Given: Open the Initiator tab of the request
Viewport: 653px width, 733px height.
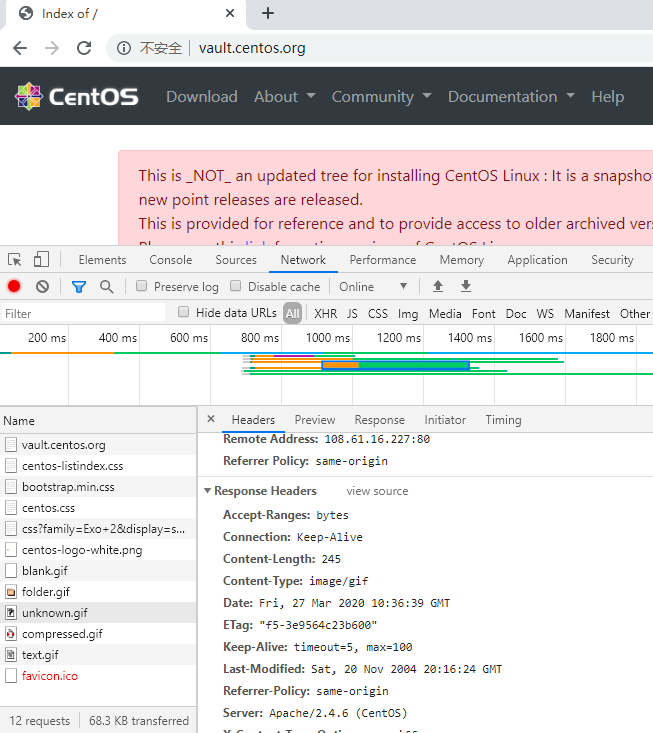Looking at the screenshot, I should tap(445, 420).
